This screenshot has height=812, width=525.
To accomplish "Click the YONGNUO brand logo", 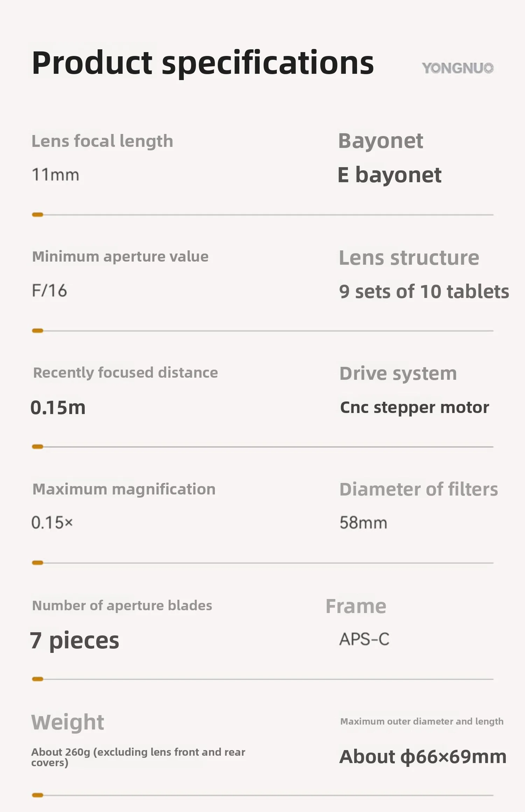I will (x=457, y=68).
